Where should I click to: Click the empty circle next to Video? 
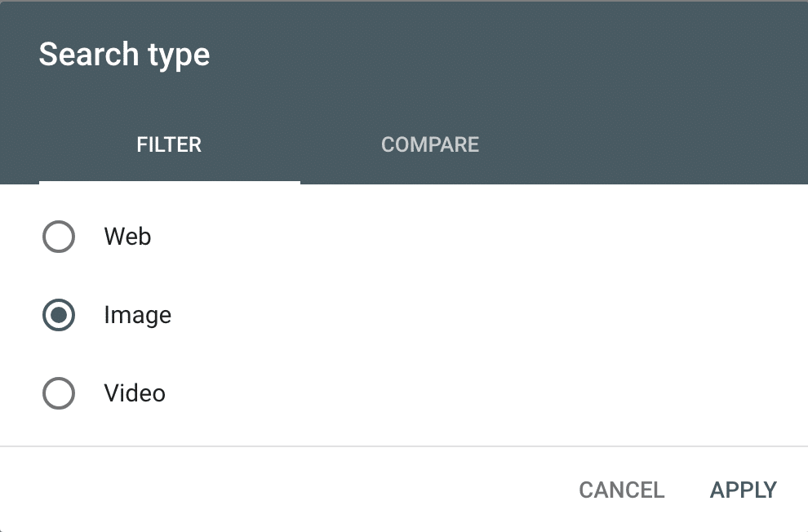pyautogui.click(x=59, y=394)
